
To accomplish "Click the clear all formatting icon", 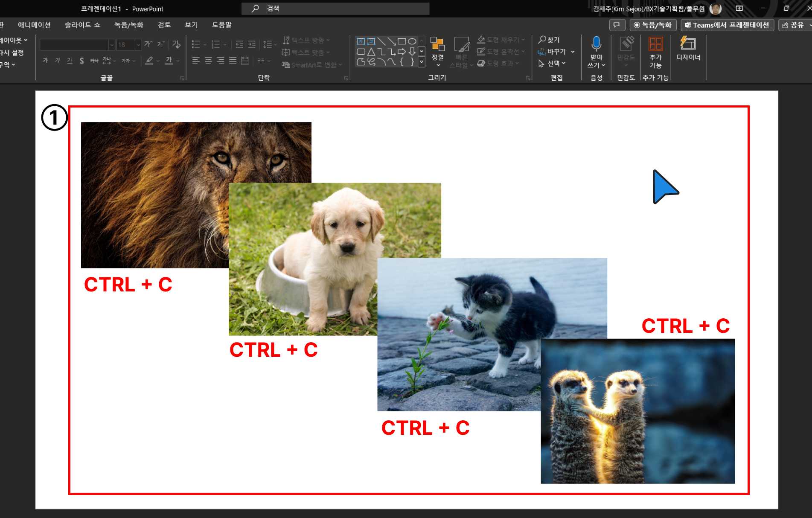I will pyautogui.click(x=176, y=44).
